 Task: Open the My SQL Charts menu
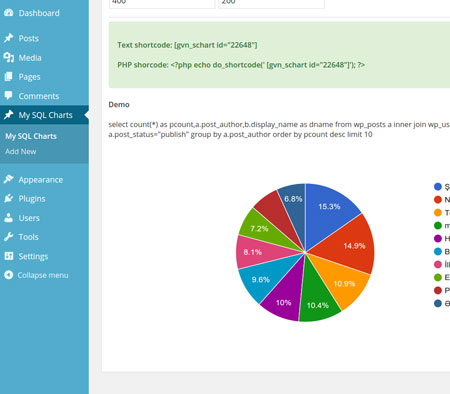click(44, 115)
